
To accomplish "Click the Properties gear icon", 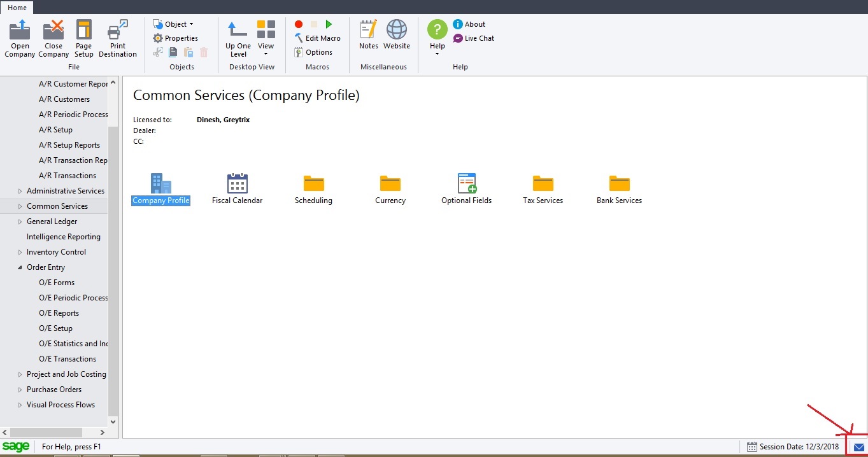I will (158, 38).
